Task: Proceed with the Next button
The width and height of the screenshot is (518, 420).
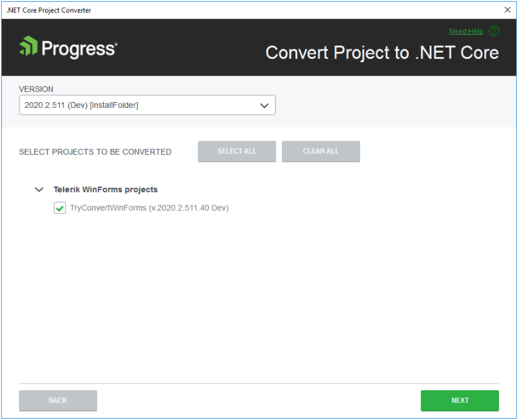Action: (x=460, y=400)
